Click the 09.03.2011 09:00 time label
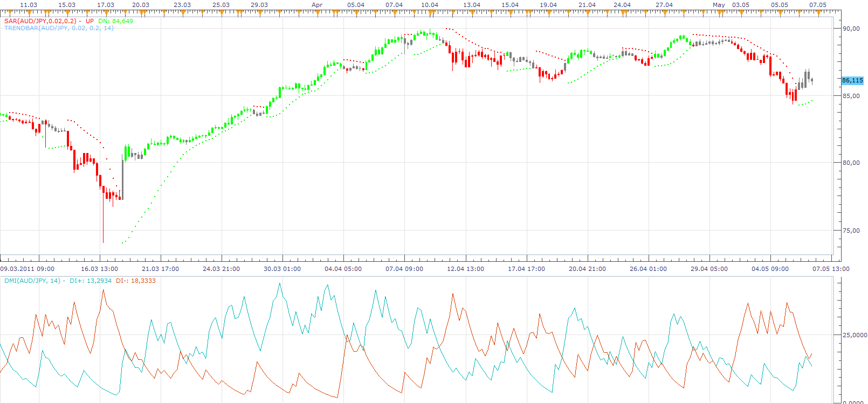The width and height of the screenshot is (868, 404). pos(27,269)
